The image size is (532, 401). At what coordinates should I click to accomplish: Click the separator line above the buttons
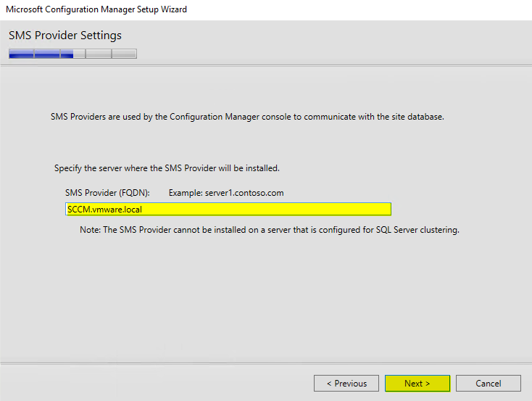[x=266, y=363]
